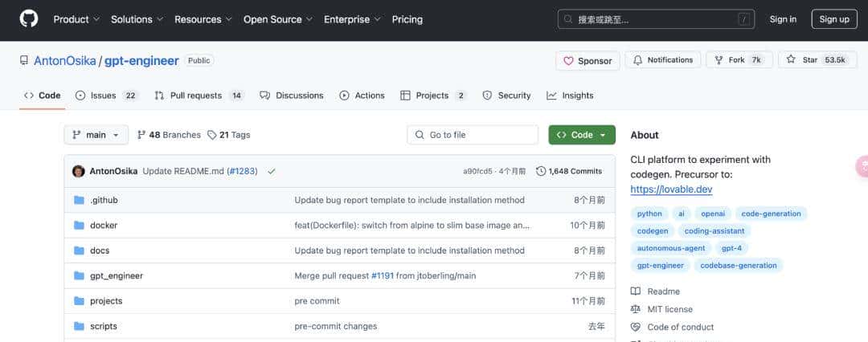The height and width of the screenshot is (342, 868).
Task: Click the commit status check mark
Action: (272, 172)
